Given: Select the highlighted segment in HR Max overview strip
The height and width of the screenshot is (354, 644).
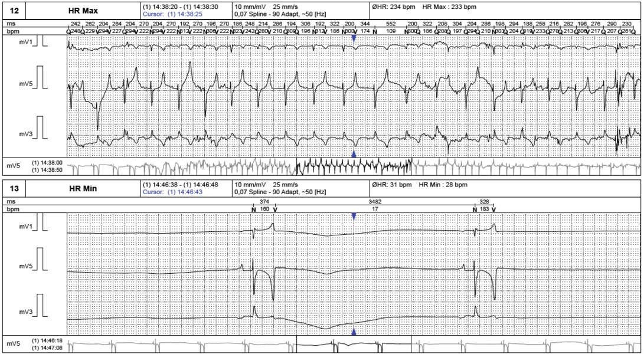Looking at the screenshot, I should (x=353, y=167).
